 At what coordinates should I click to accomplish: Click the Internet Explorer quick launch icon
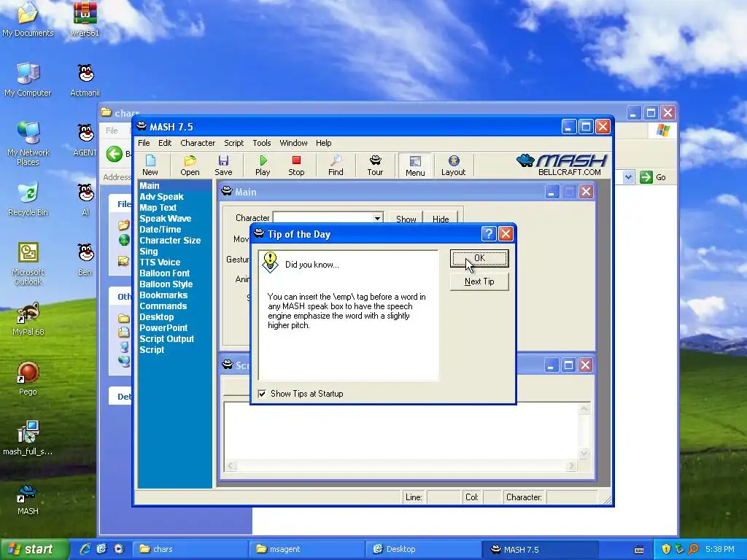point(86,549)
